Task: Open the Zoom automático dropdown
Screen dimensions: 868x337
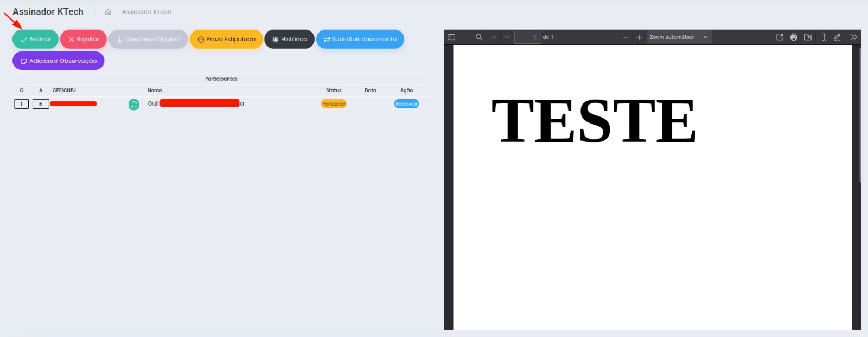Action: pos(679,37)
